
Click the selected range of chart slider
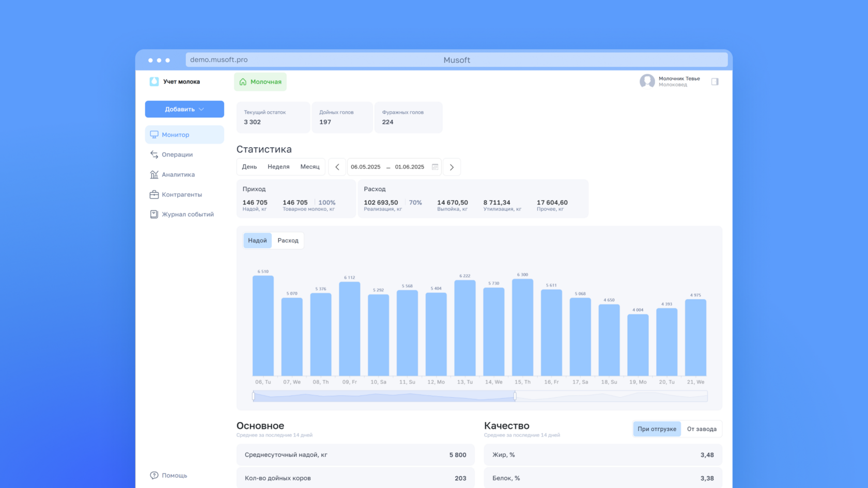pyautogui.click(x=384, y=396)
